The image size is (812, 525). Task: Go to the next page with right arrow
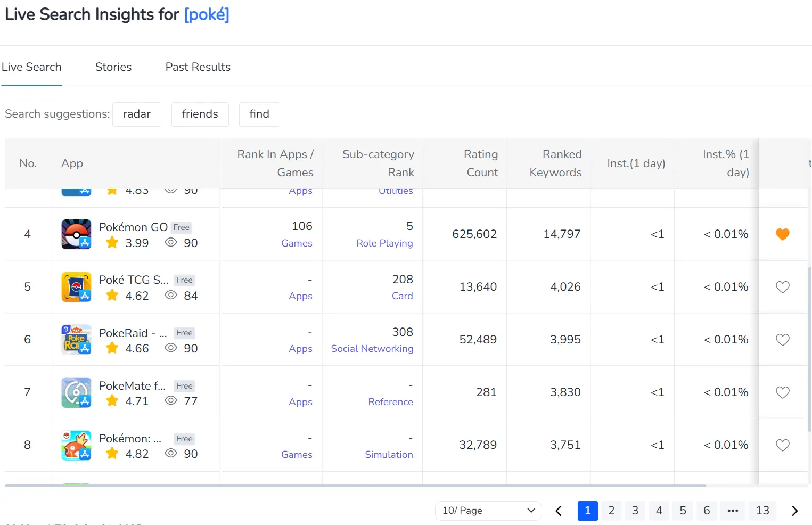[x=794, y=511]
